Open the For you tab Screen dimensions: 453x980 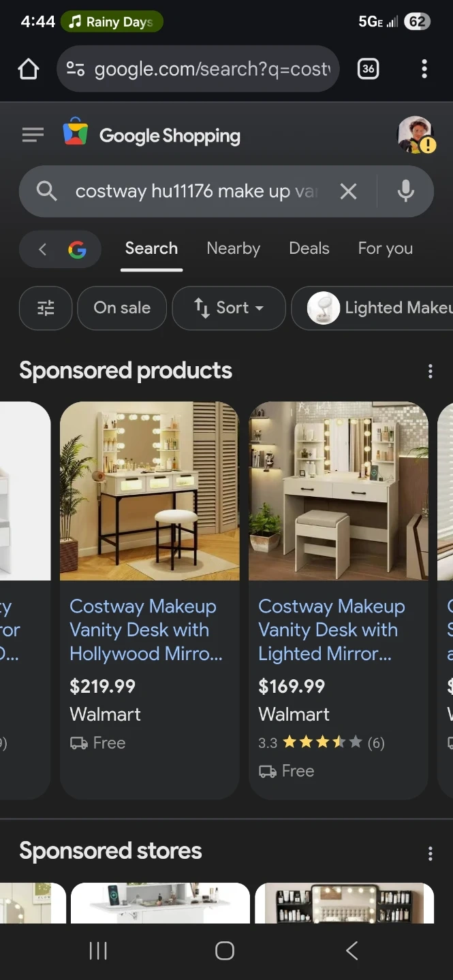(385, 249)
